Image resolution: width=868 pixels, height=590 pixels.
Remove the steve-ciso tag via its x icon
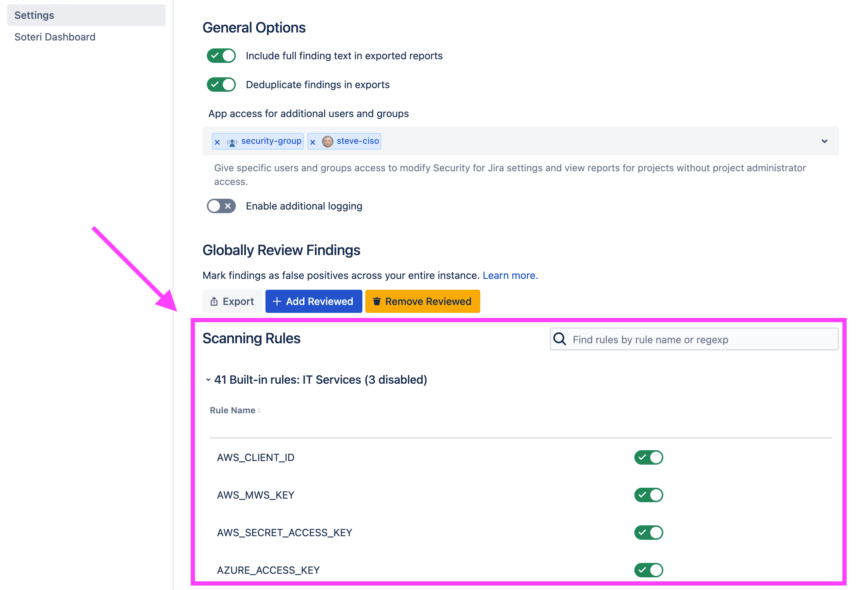coord(312,141)
